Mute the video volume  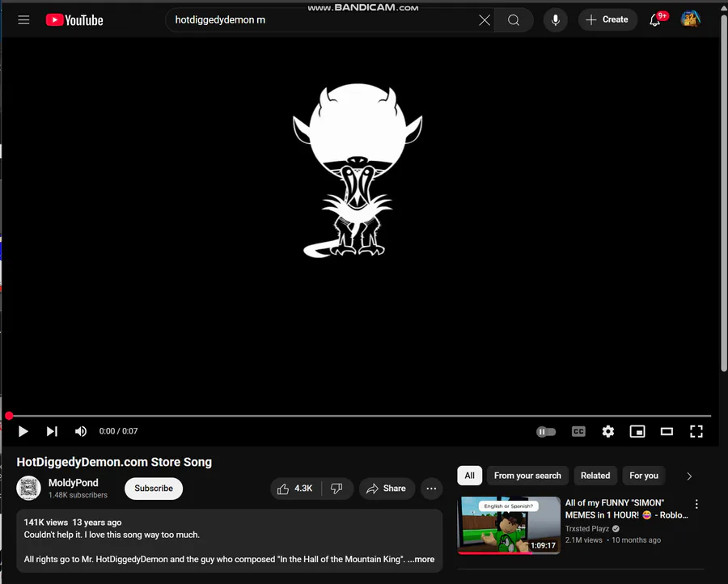click(x=81, y=431)
